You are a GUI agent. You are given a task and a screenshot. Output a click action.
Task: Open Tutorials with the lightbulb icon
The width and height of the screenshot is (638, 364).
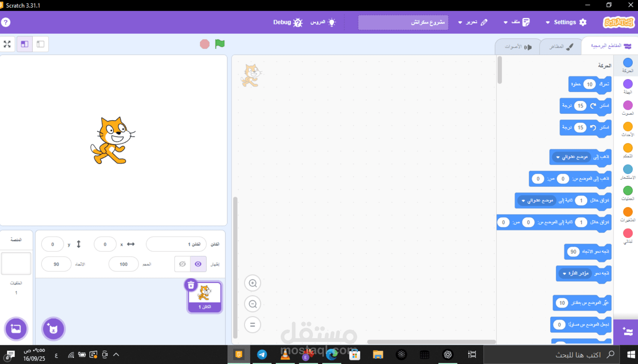coord(332,23)
